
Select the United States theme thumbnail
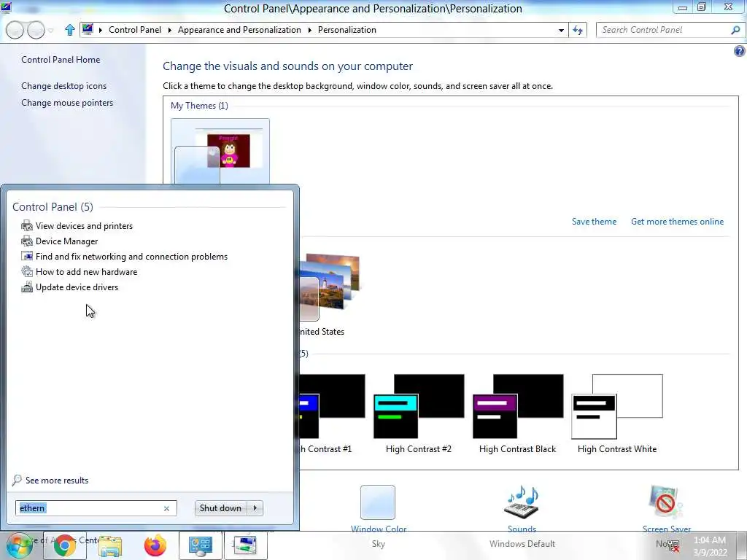(x=330, y=287)
